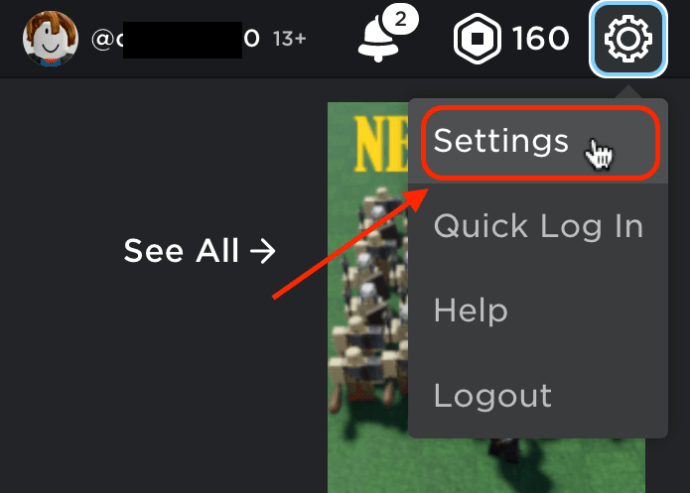Click the arrow beside See All
This screenshot has height=493, width=690.
[x=263, y=251]
